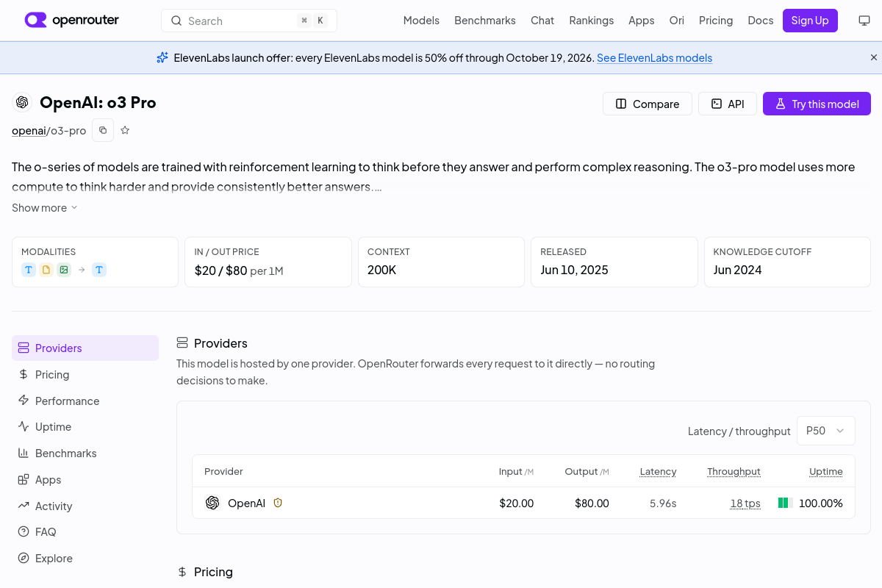Viewport: 882px width, 588px height.
Task: Click the $20.00 input price cell
Action: coord(516,503)
